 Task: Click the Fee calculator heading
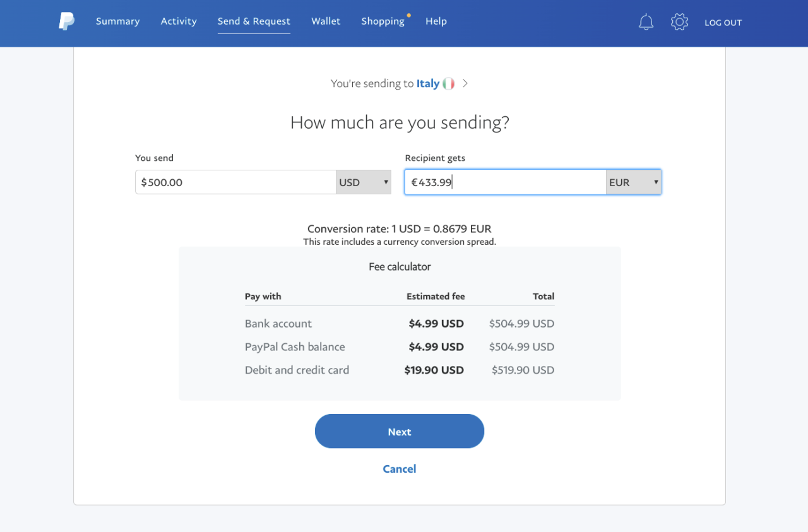pyautogui.click(x=400, y=267)
